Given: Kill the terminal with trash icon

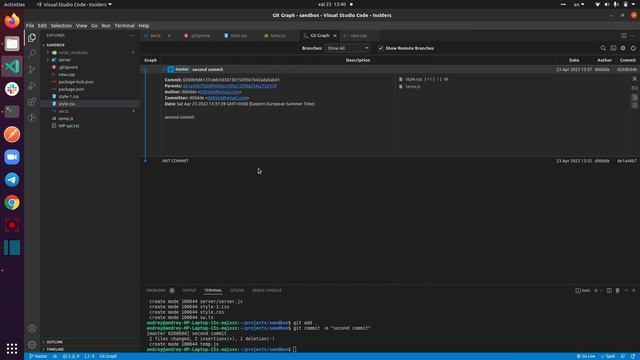Looking at the screenshot, I should click(x=618, y=291).
